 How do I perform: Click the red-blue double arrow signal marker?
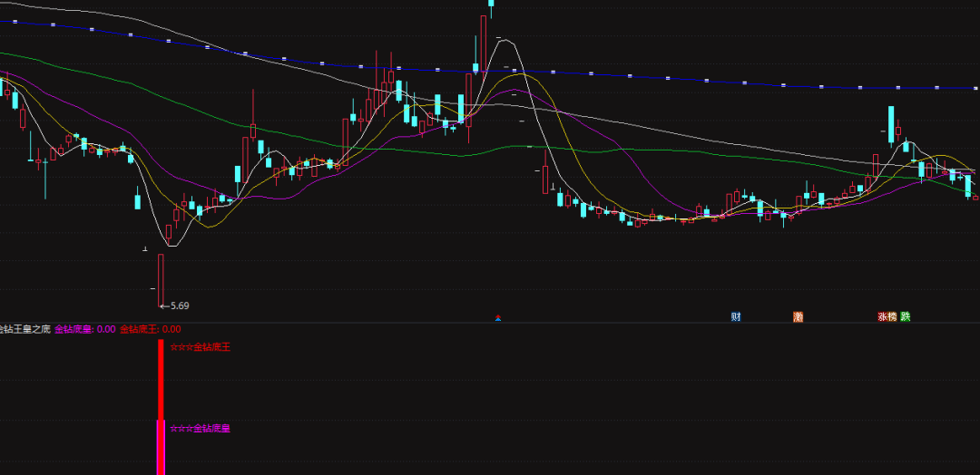(x=498, y=317)
